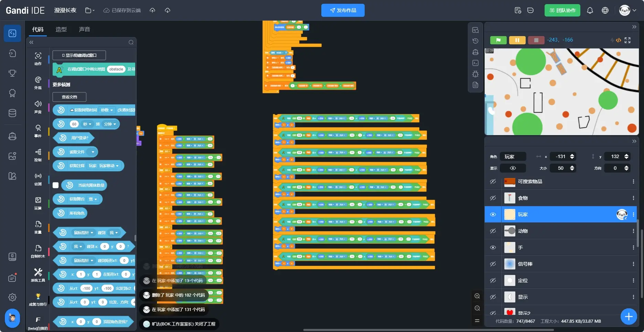Click the 发布作品 publish button

343,10
